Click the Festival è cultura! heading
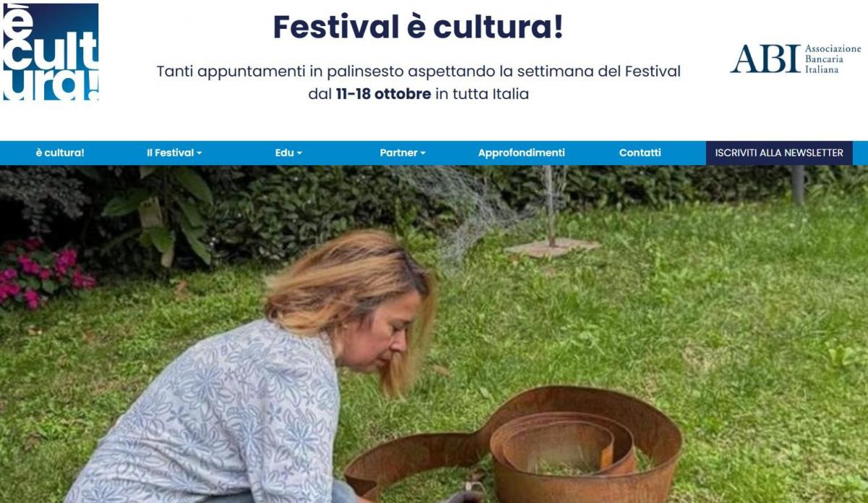Viewport: 868px width, 503px height. pyautogui.click(x=418, y=28)
